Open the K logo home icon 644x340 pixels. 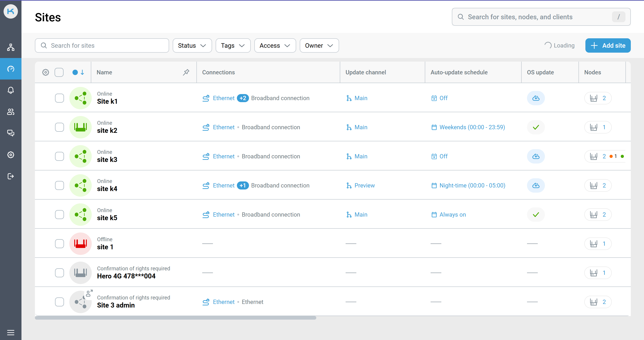pyautogui.click(x=11, y=11)
